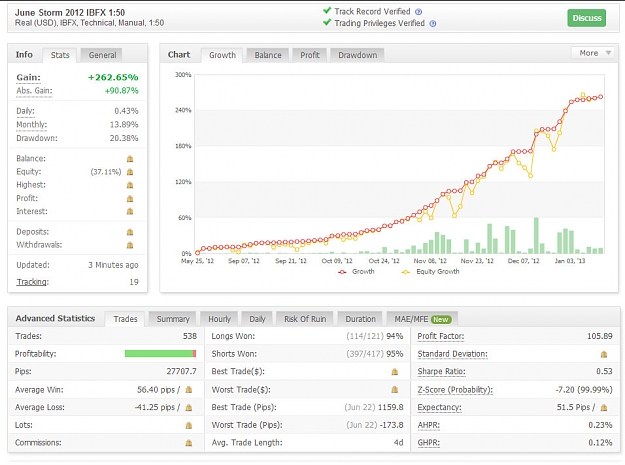625x465 pixels.
Task: Click the lock icon next to Profit
Action: point(130,198)
